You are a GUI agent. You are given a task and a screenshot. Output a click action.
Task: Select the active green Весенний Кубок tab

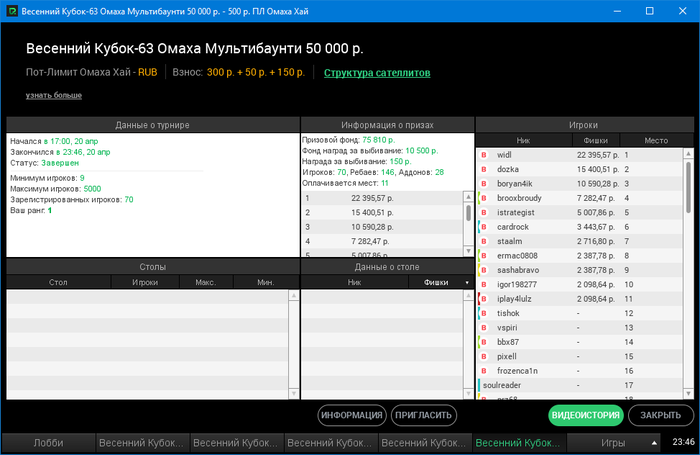[519, 443]
